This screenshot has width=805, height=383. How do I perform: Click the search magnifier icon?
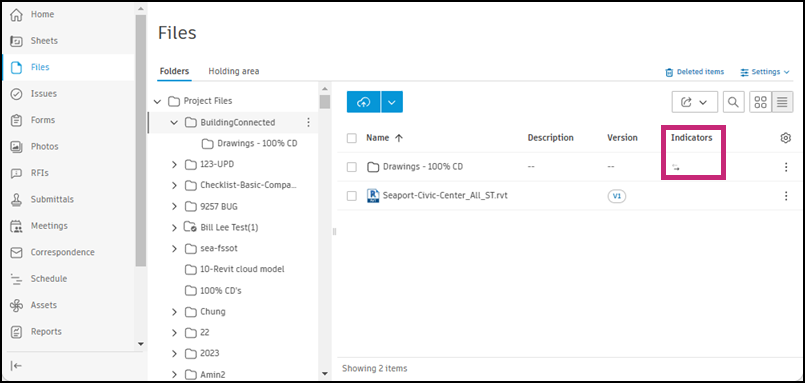pyautogui.click(x=734, y=102)
